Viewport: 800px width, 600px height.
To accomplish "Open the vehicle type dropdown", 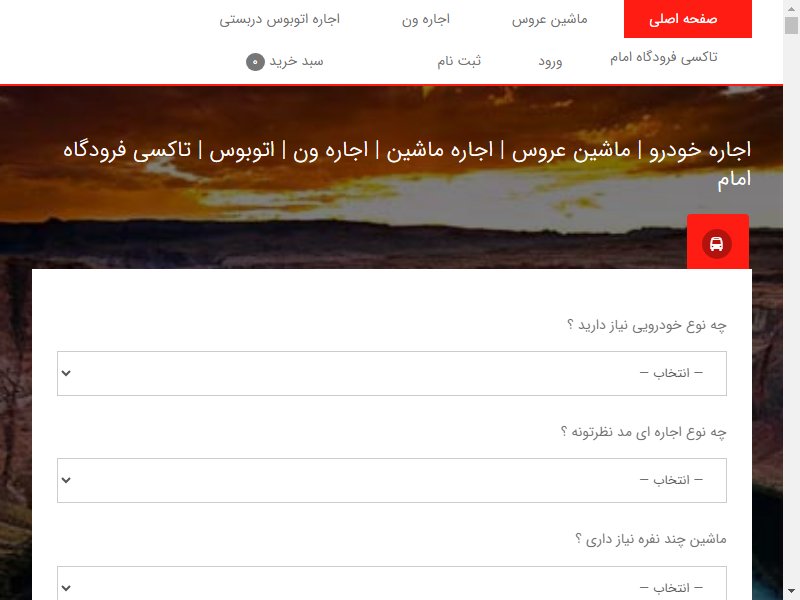I will tap(392, 373).
